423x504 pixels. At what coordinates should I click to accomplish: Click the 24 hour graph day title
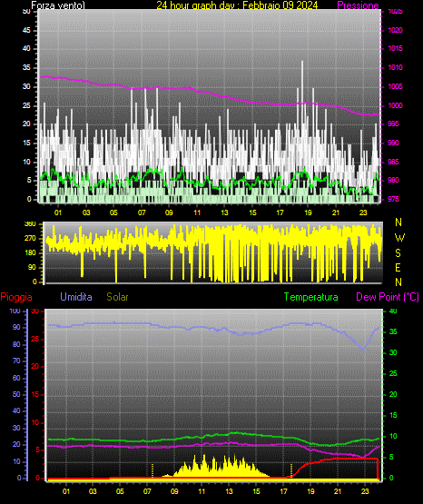pos(237,5)
